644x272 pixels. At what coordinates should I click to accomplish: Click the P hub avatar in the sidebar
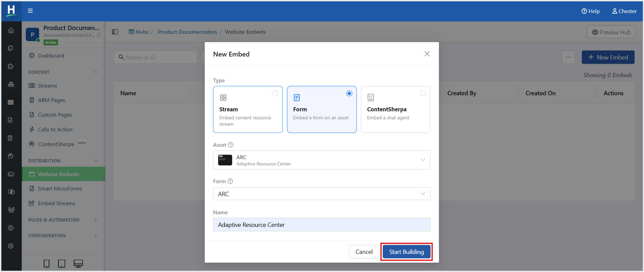[x=32, y=34]
